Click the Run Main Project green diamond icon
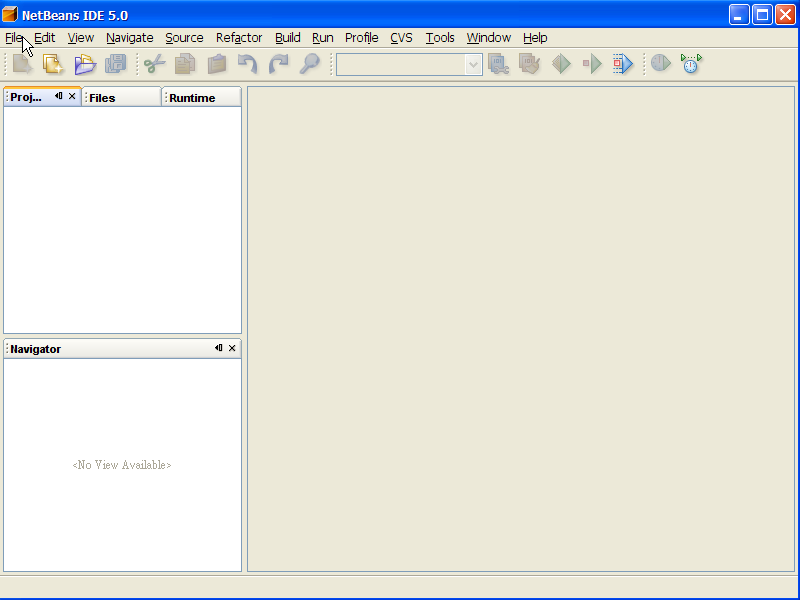 tap(561, 64)
